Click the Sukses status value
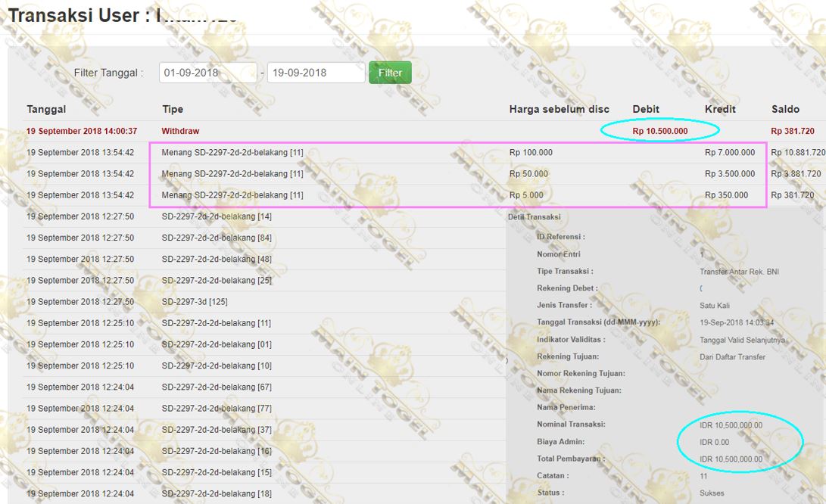Screen dimensions: 826x504 point(712,493)
